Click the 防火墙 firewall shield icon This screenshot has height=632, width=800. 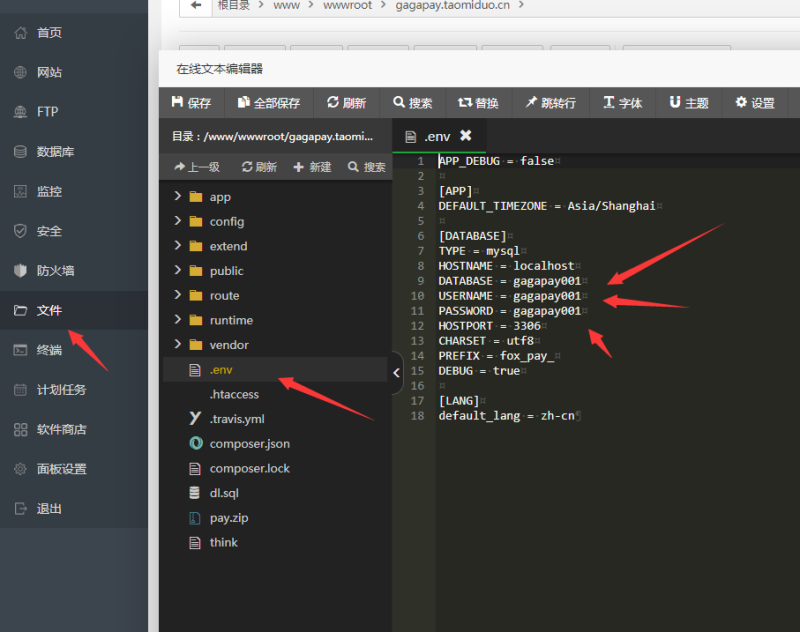coord(20,270)
